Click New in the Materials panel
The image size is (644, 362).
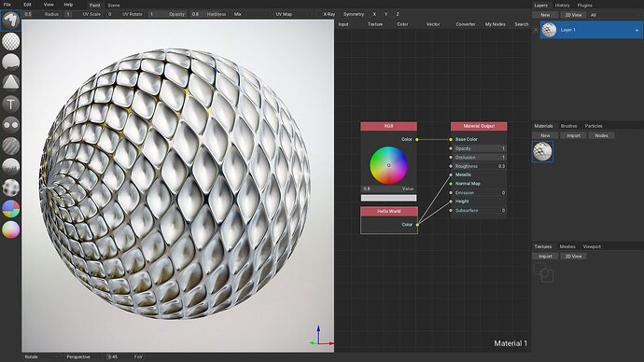(545, 135)
